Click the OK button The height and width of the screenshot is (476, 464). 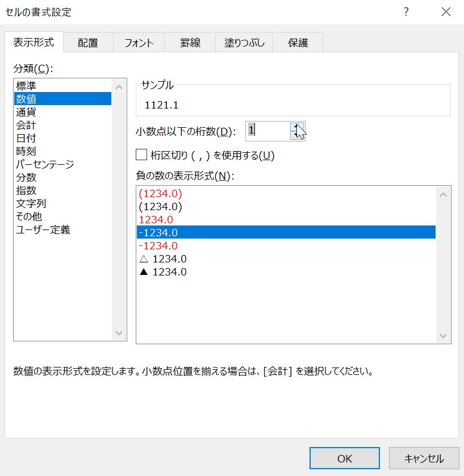344,458
